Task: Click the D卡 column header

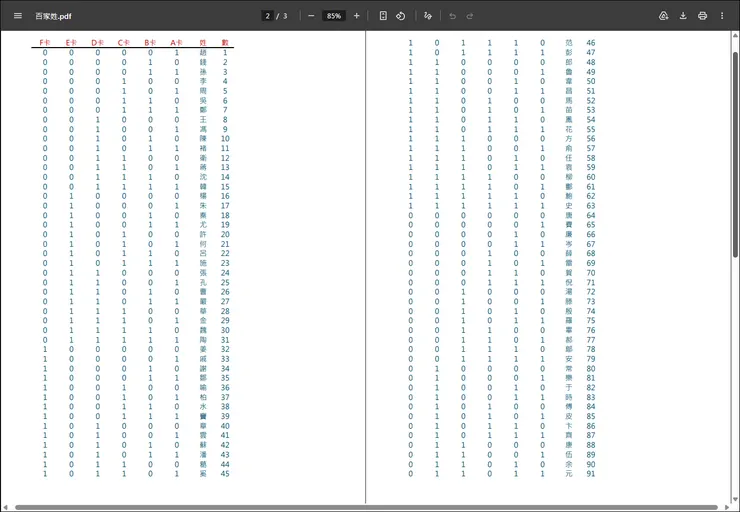Action: coord(97,42)
